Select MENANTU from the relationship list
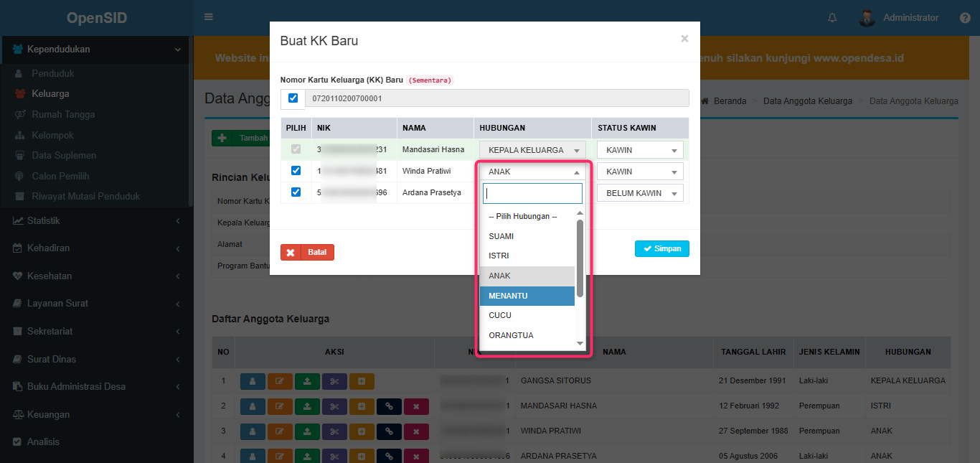This screenshot has width=980, height=463. [527, 296]
